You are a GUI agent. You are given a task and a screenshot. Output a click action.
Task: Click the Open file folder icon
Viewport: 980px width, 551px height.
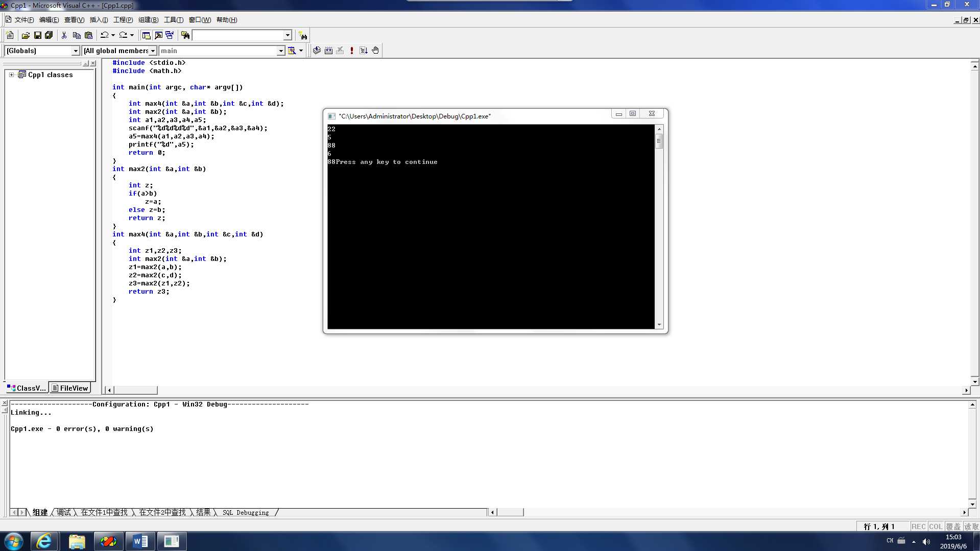(x=26, y=35)
